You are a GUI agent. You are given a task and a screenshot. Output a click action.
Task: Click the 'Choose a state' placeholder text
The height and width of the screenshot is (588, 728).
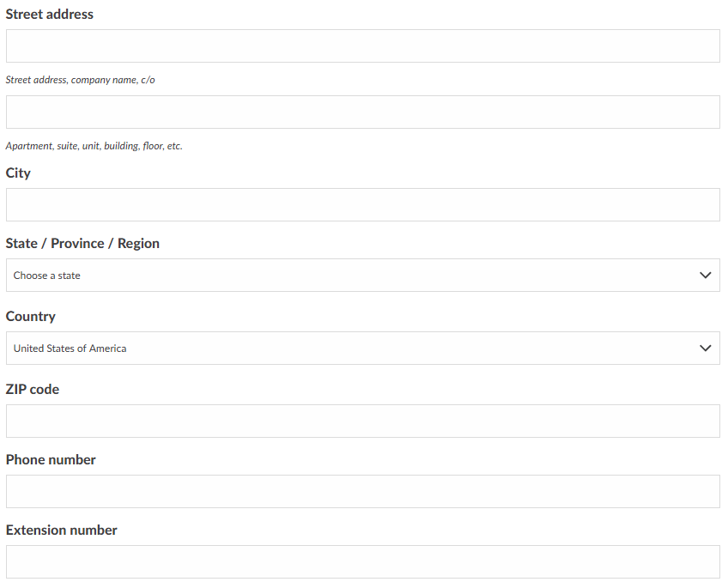click(x=47, y=276)
